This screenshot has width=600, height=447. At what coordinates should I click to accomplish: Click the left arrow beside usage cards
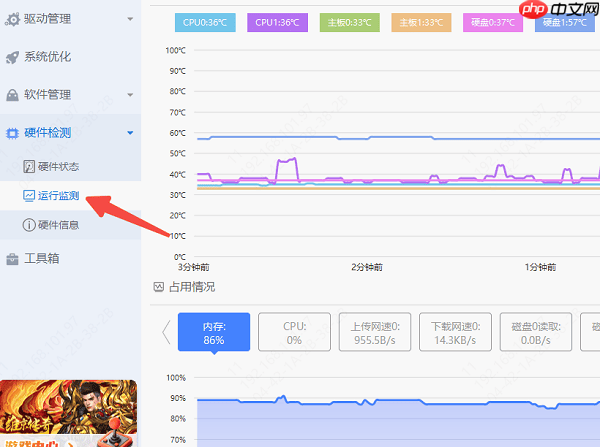(166, 332)
